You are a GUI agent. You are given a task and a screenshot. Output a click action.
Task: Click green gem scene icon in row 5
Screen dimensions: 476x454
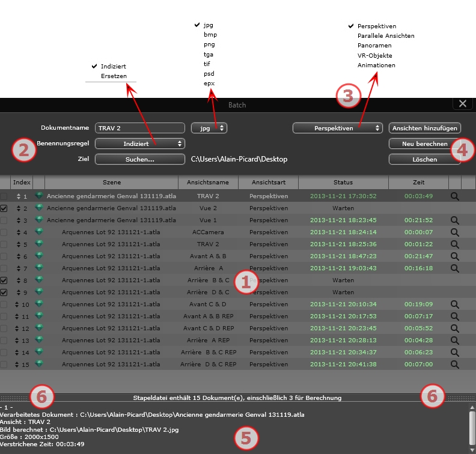click(40, 244)
